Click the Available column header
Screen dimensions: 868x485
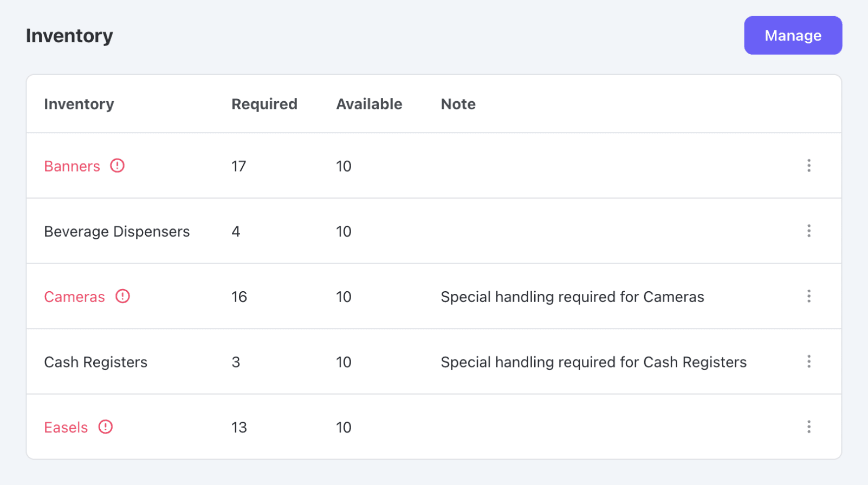(x=369, y=104)
